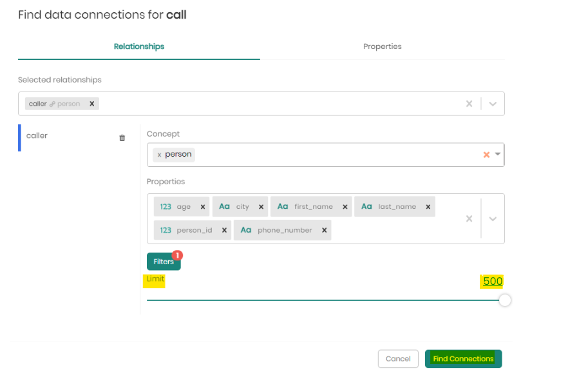Click the Limit slider handle
Screen dimensions: 588x386
505,300
